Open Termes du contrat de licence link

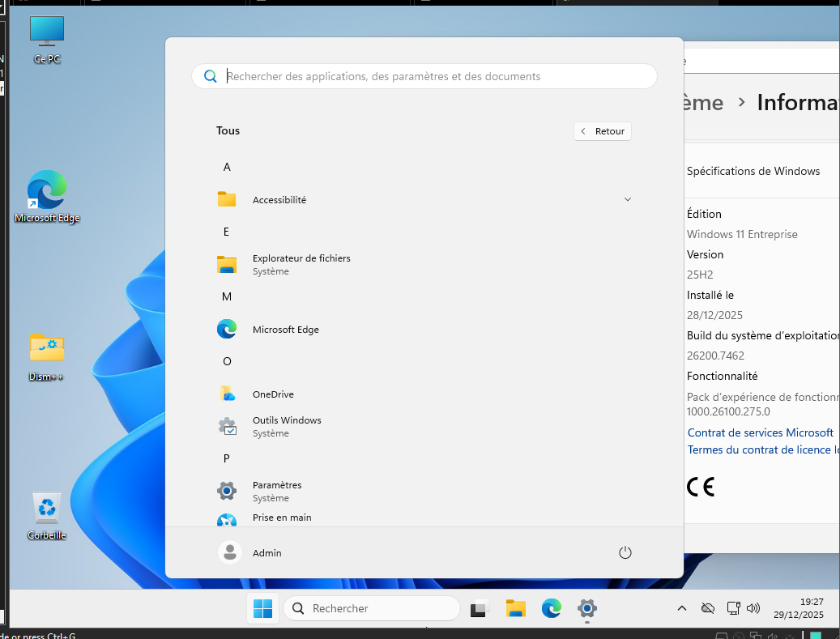point(763,450)
